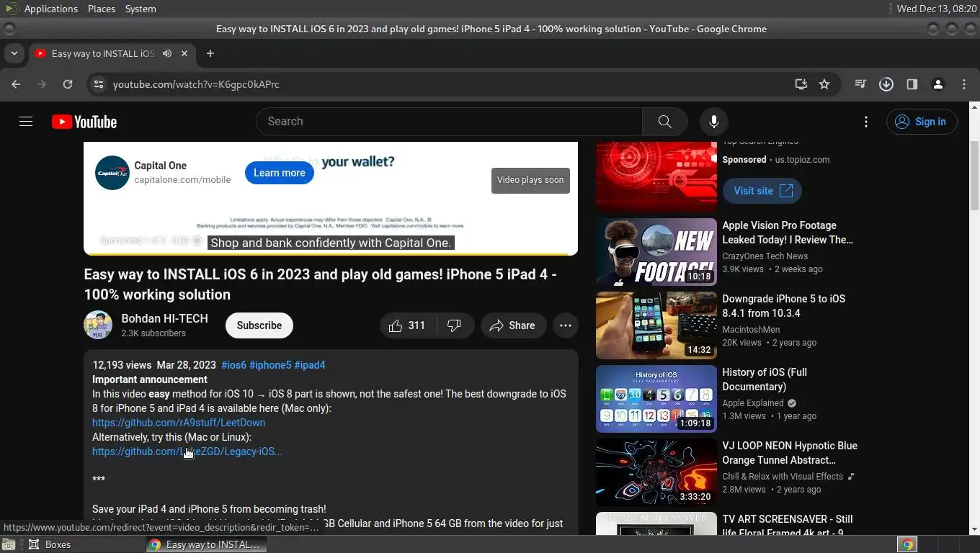Dislike the video with thumbs down
This screenshot has height=553, width=980.
point(455,325)
